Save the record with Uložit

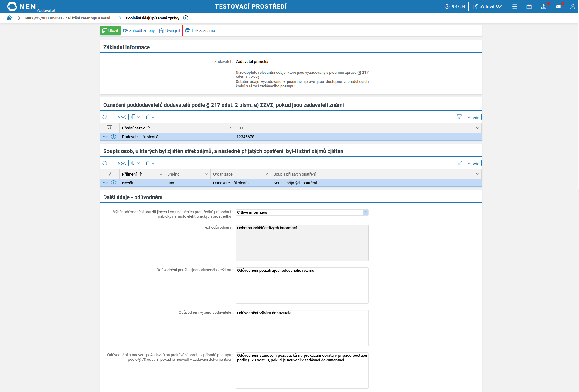(x=110, y=31)
